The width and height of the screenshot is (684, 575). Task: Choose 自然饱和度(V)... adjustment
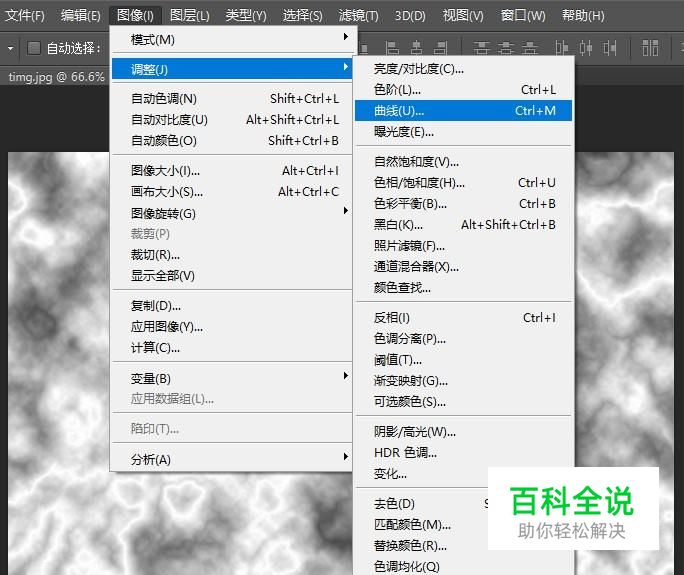click(x=463, y=161)
